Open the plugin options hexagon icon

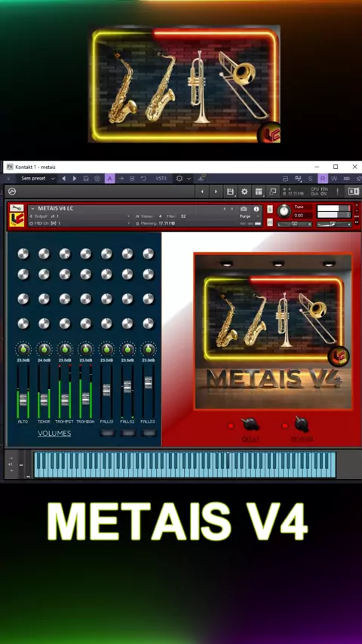click(x=179, y=179)
